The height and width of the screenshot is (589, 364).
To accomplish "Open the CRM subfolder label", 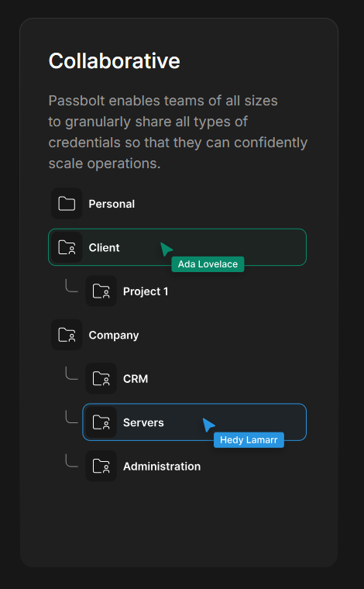I will pyautogui.click(x=136, y=379).
